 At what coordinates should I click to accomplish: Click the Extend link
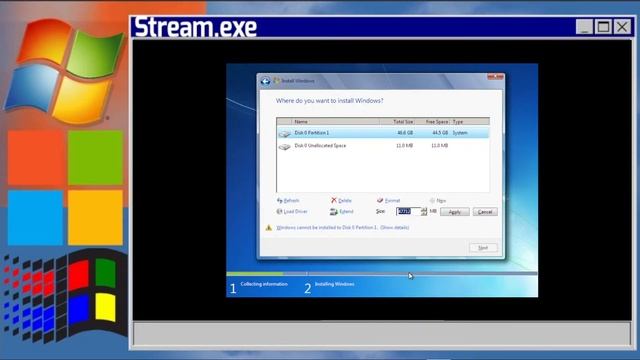click(x=346, y=211)
